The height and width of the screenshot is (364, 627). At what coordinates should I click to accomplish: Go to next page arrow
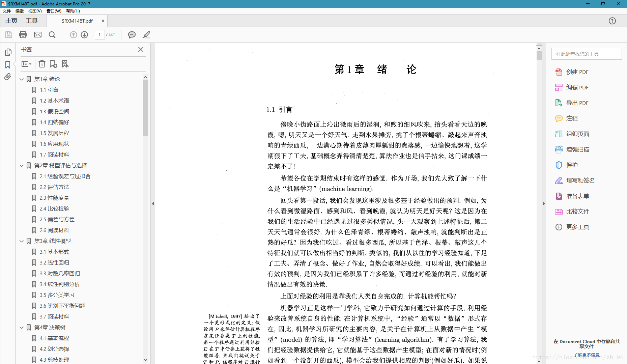84,35
